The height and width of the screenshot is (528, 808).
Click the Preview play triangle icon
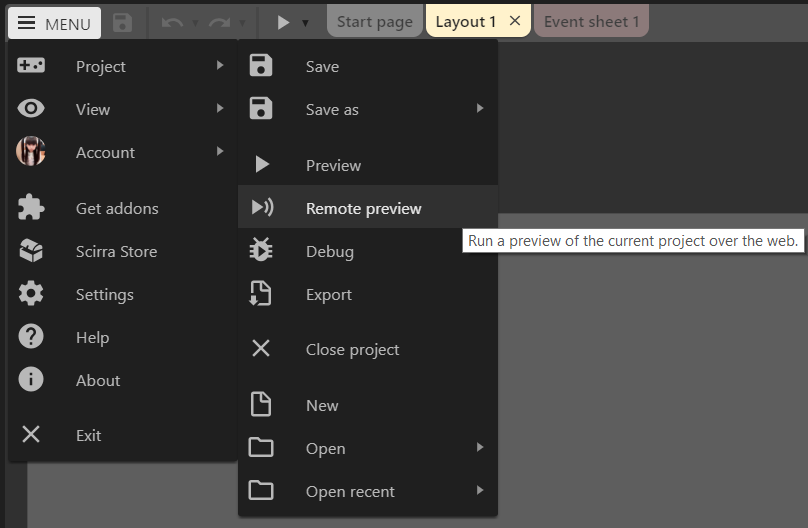[x=262, y=164]
